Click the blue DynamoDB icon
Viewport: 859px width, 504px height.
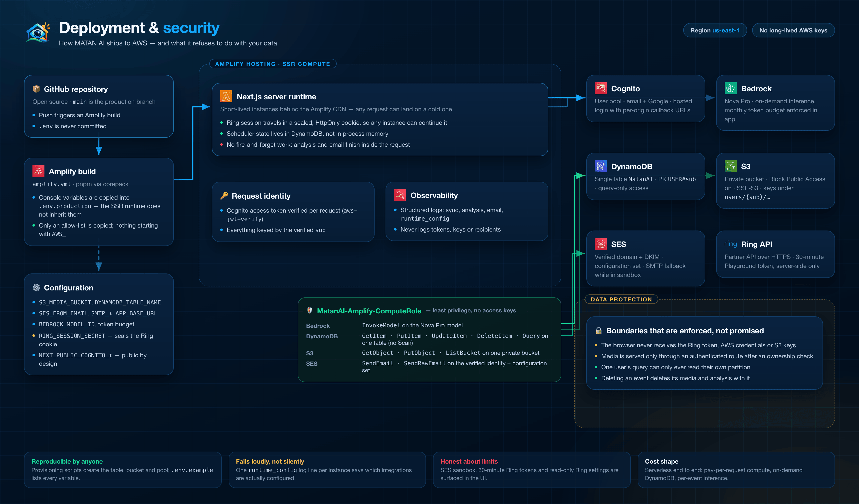coord(601,166)
